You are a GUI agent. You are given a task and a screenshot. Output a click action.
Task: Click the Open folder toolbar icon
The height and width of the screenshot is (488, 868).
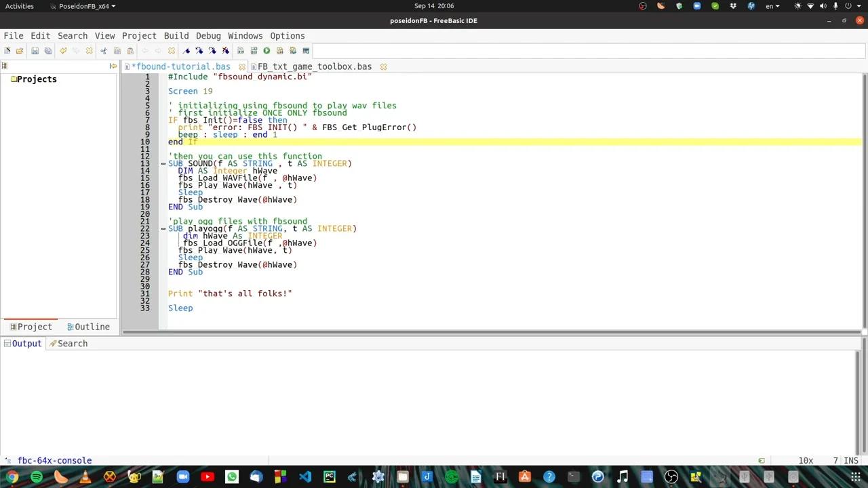point(20,51)
